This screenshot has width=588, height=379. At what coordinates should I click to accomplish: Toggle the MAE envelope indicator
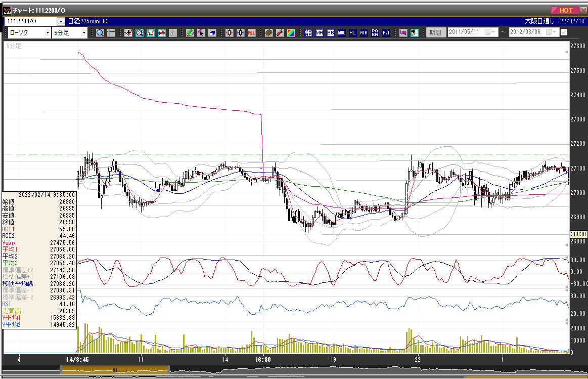(x=342, y=33)
